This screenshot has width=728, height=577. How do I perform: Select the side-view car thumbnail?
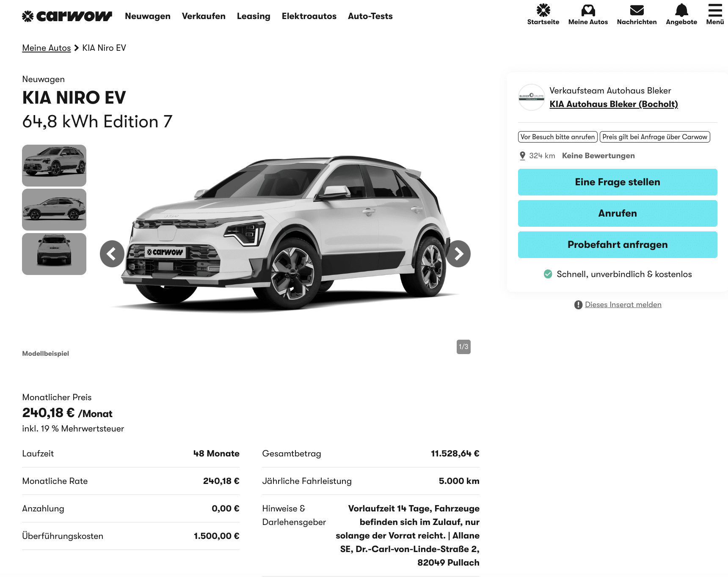54,210
